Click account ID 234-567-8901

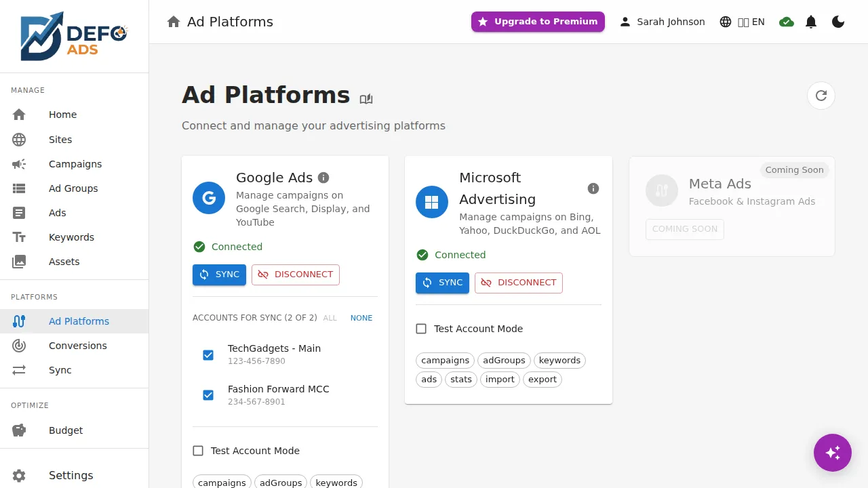point(256,402)
